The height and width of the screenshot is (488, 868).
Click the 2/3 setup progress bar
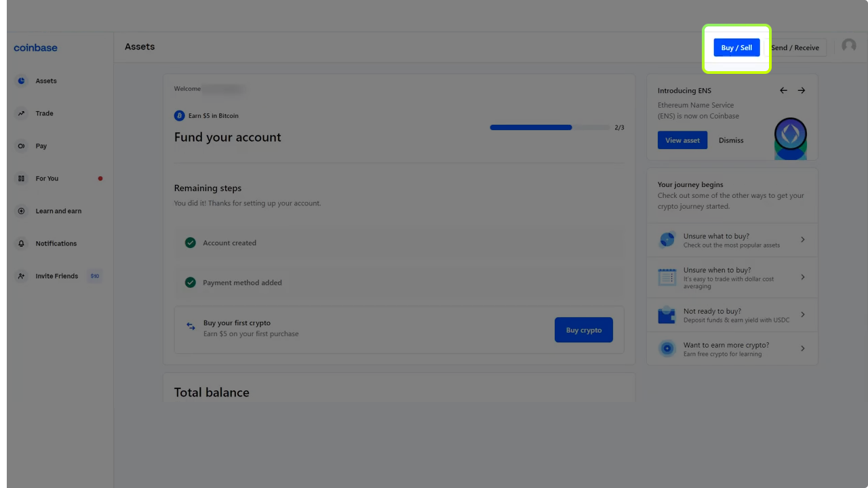click(x=550, y=127)
